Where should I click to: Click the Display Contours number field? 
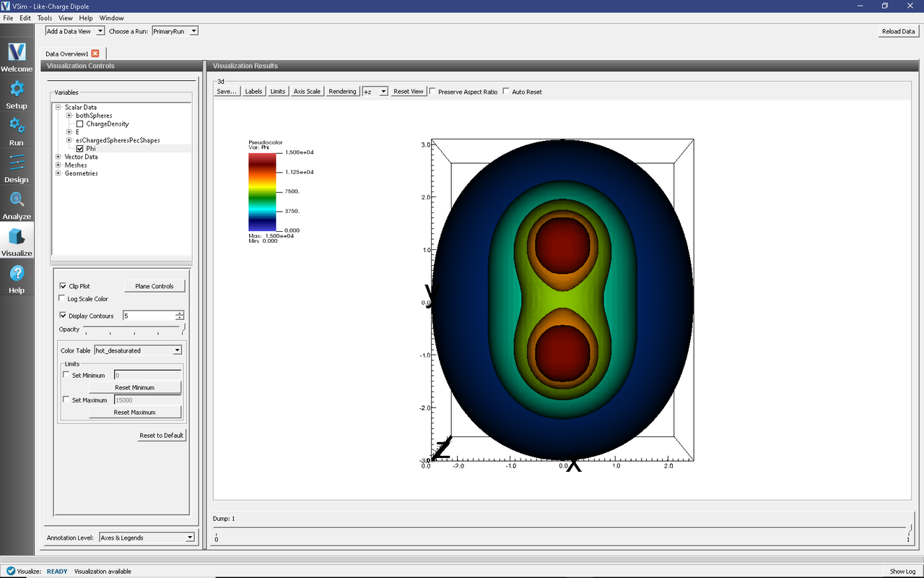click(149, 316)
